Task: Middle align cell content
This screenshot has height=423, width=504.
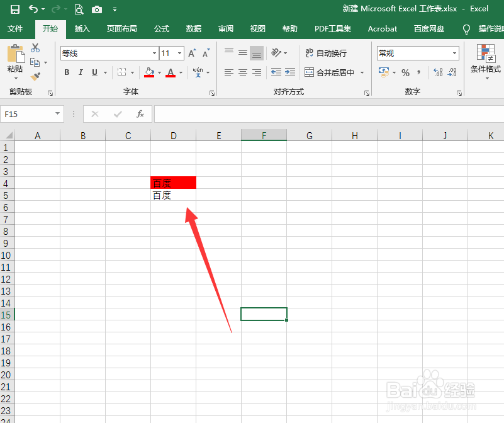Action: point(243,53)
